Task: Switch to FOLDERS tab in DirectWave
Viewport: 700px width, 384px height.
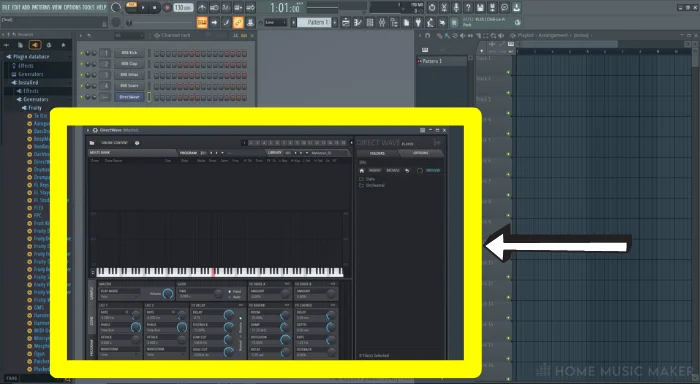Action: pos(377,153)
